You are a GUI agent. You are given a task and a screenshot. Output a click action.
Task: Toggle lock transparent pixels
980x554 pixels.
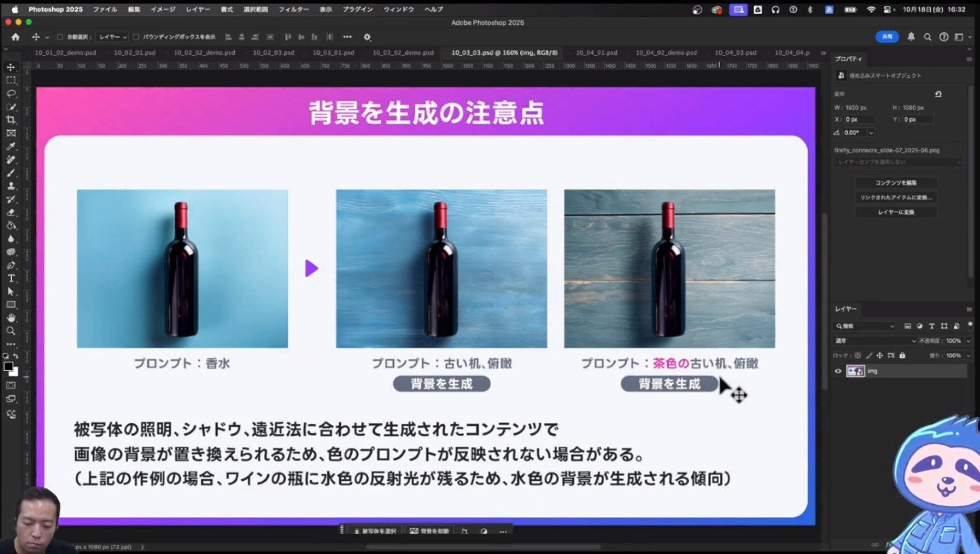click(x=857, y=355)
